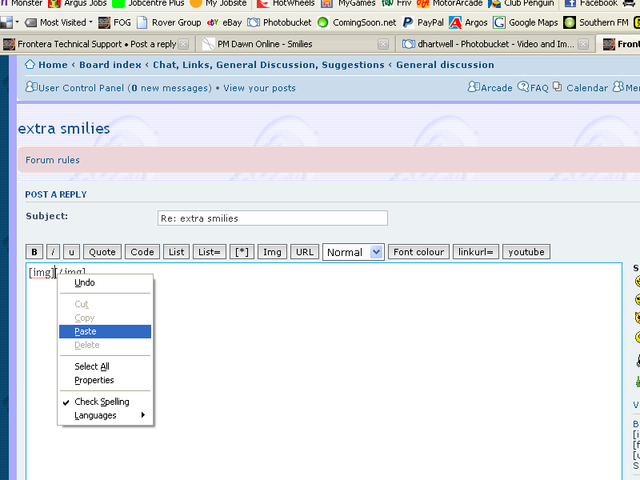Click the Home icon in breadcrumb

[x=30, y=65]
